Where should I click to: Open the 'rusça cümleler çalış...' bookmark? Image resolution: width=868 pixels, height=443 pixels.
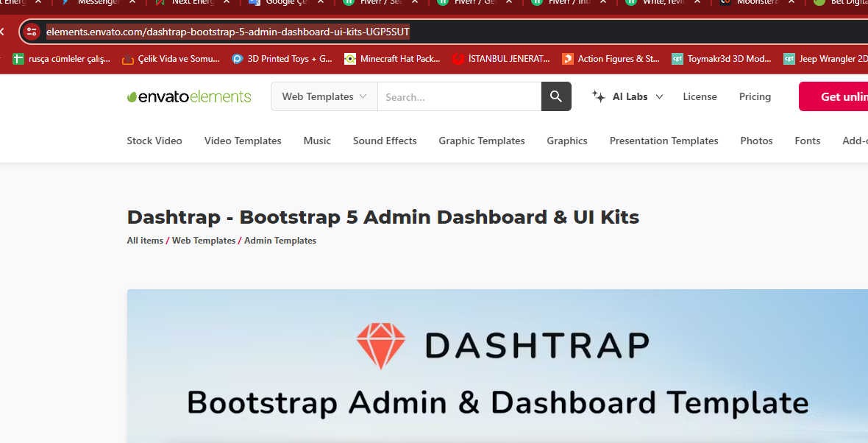62,59
